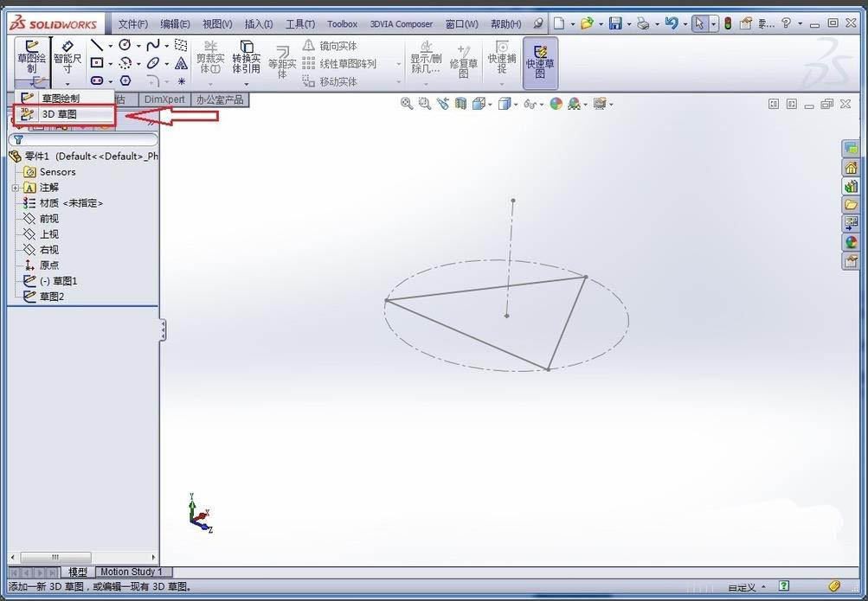Open the Circle tool dropdown arrow
The height and width of the screenshot is (601, 868).
138,46
